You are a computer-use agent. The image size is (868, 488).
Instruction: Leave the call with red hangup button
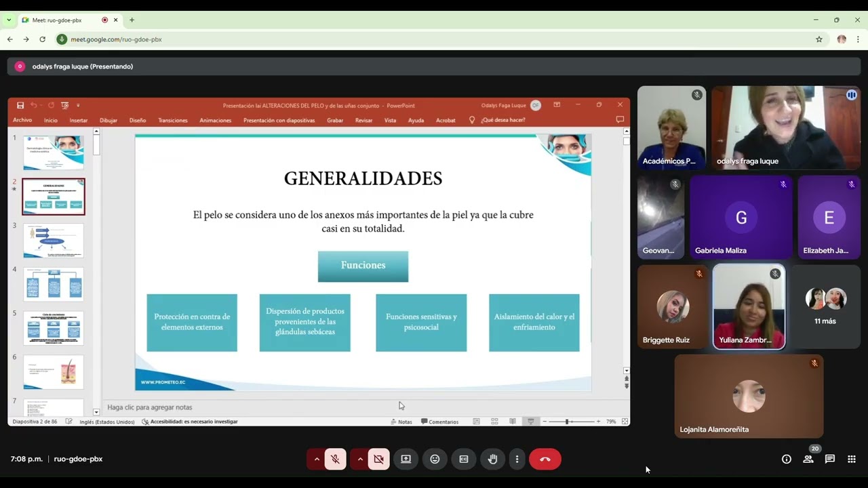545,459
